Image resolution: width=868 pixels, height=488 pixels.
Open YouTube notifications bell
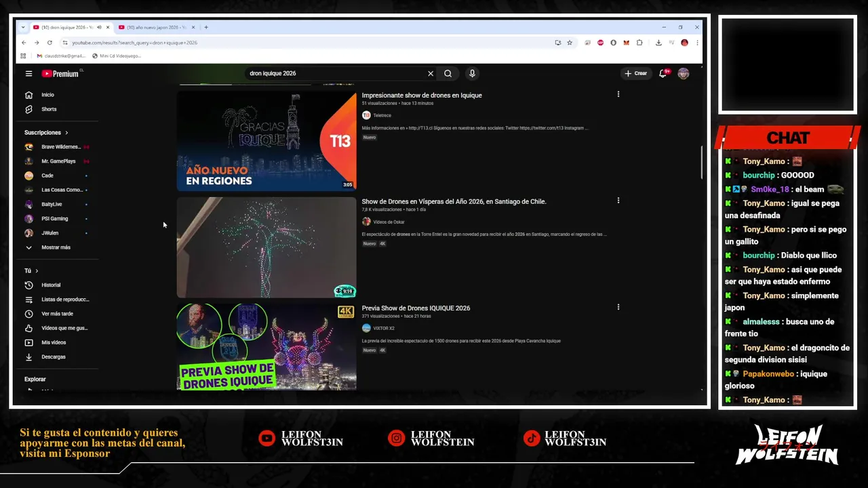pyautogui.click(x=663, y=73)
